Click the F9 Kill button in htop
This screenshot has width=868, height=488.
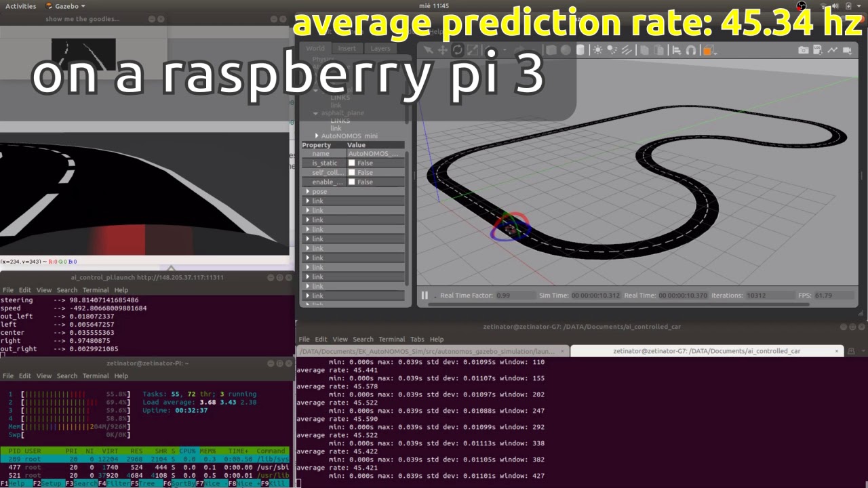pyautogui.click(x=274, y=483)
